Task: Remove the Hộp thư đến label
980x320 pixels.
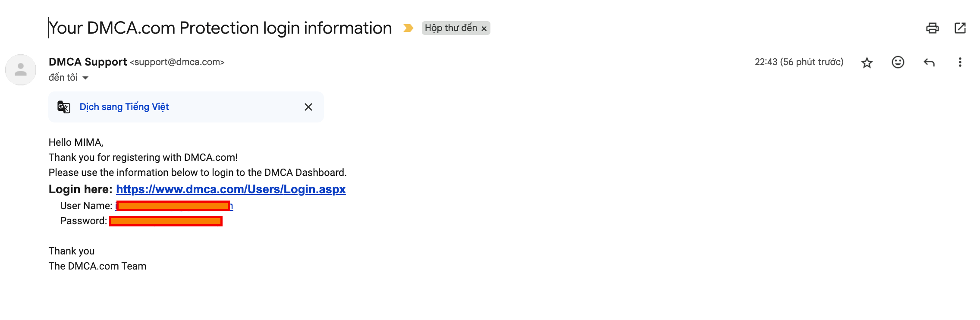Action: point(484,28)
